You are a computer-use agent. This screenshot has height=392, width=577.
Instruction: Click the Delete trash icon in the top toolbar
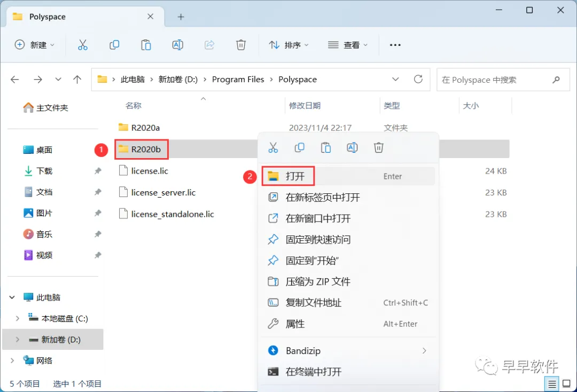point(240,45)
